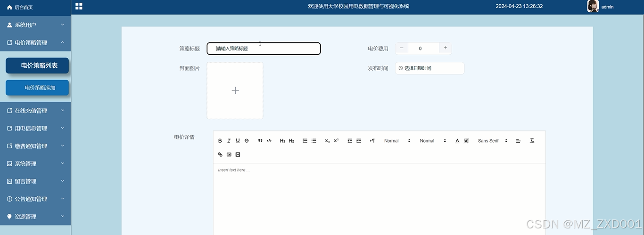Go to 后台首页 home
644x235 pixels.
coord(35,8)
